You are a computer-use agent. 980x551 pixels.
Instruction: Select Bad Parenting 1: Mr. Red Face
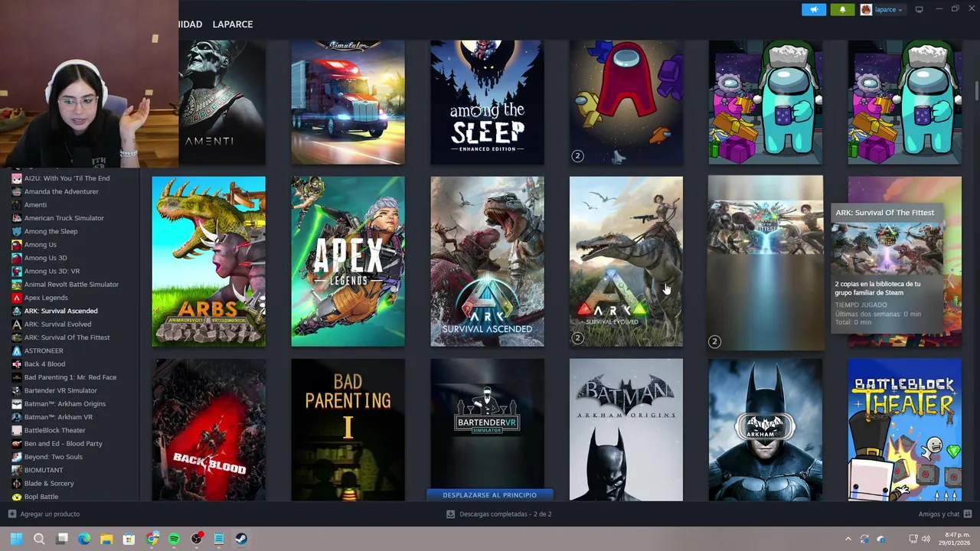click(x=70, y=377)
